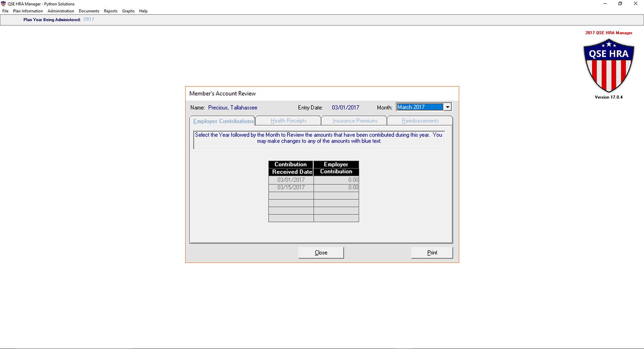Click the app icon in title bar
The width and height of the screenshot is (644, 349).
point(4,4)
